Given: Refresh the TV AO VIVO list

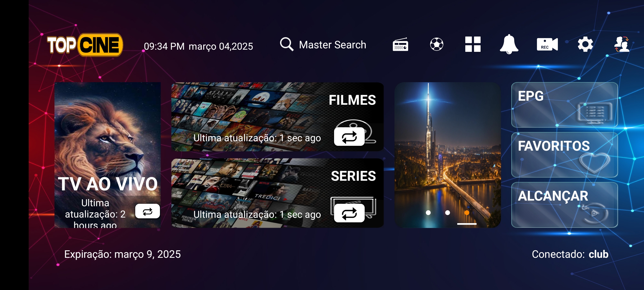Looking at the screenshot, I should 147,211.
